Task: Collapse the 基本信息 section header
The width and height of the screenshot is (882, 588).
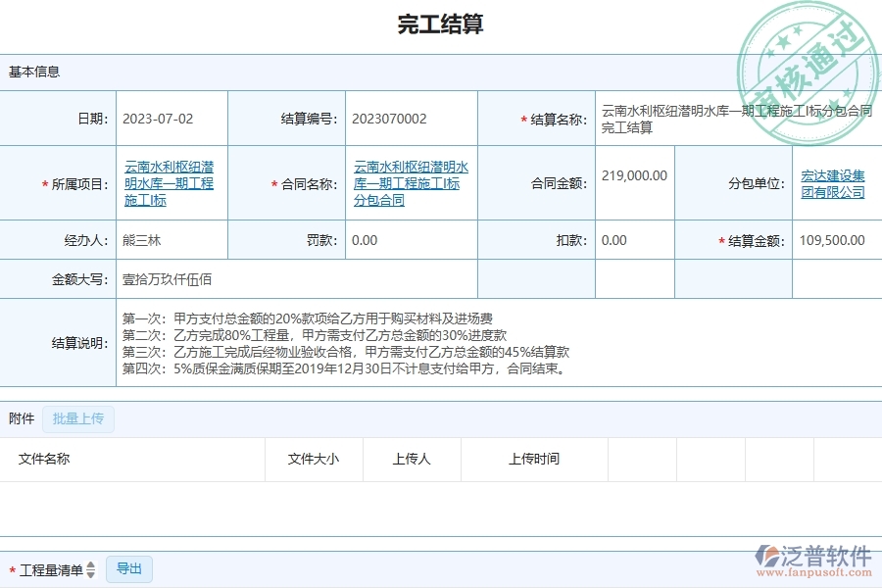Action: point(33,72)
